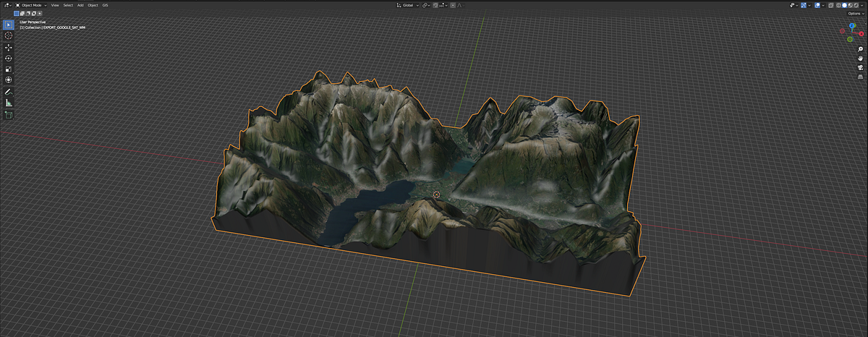Set selection mode to invert

pos(34,13)
